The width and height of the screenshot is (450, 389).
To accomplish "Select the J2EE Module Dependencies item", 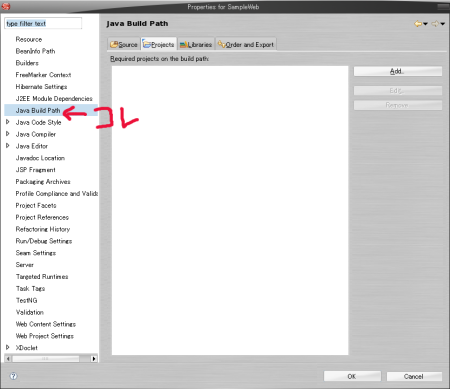I will [54, 99].
